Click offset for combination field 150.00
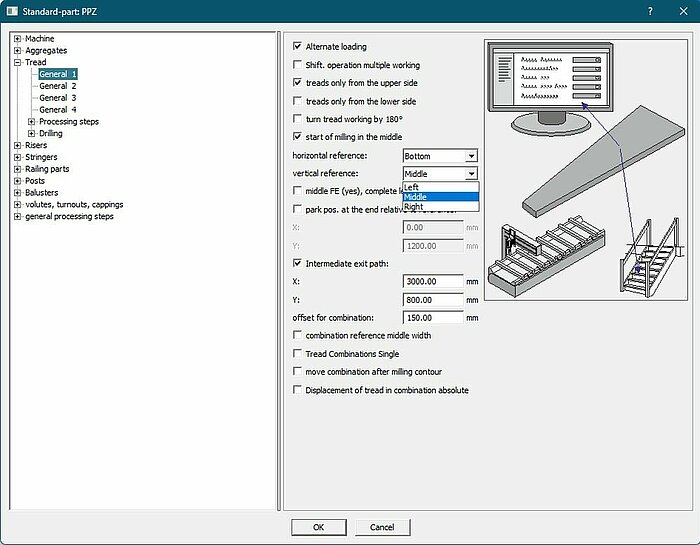The width and height of the screenshot is (700, 545). pyautogui.click(x=433, y=318)
